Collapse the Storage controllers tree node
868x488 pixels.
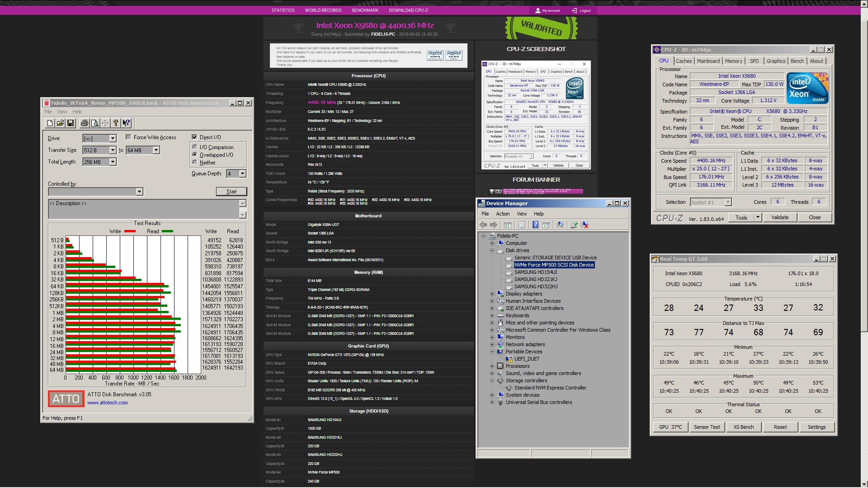pyautogui.click(x=492, y=380)
